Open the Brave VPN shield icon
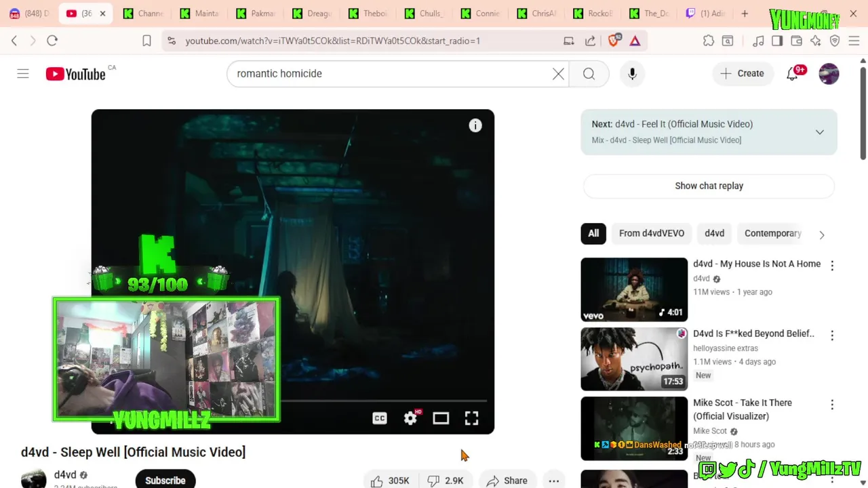868x488 pixels. click(x=835, y=41)
